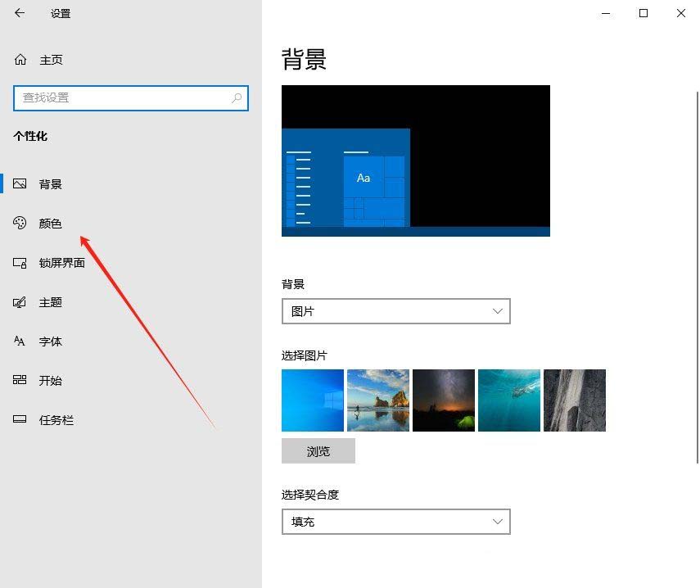Image resolution: width=700 pixels, height=588 pixels.
Task: Open the 背景 type dropdown showing 图片
Action: (395, 311)
